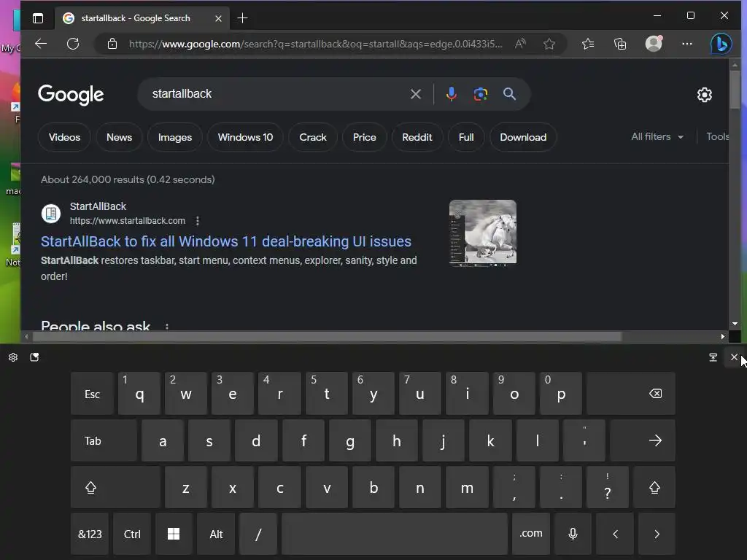Toggle the Alt modifier key
The width and height of the screenshot is (747, 560).
pos(216,534)
